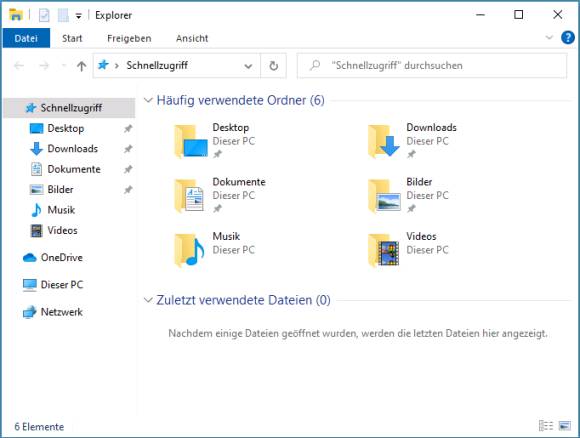Screen dimensions: 580x438
Task: Select the Dokumente folder icon in main pane
Action: [x=190, y=196]
